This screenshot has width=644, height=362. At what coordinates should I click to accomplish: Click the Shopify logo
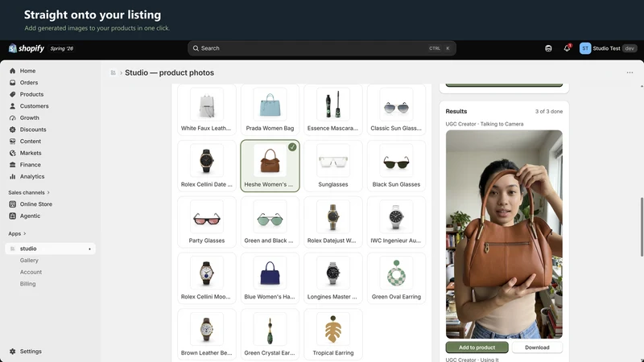[27, 48]
